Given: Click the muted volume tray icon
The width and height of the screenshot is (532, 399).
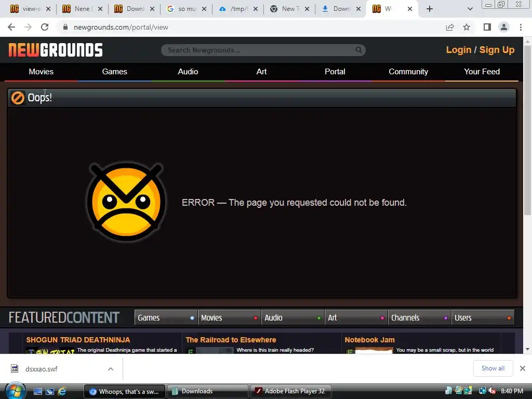Looking at the screenshot, I should click(493, 391).
